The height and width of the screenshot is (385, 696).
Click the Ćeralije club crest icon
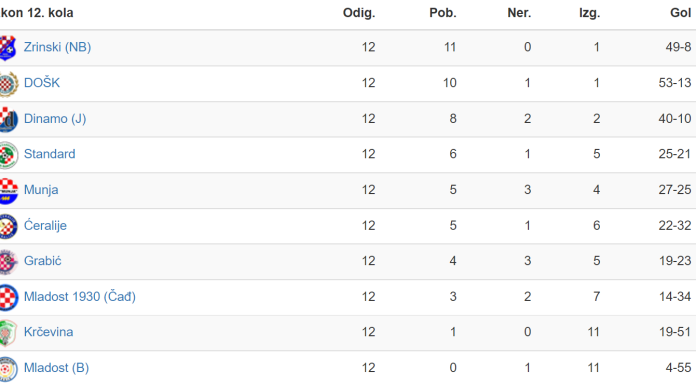click(8, 226)
